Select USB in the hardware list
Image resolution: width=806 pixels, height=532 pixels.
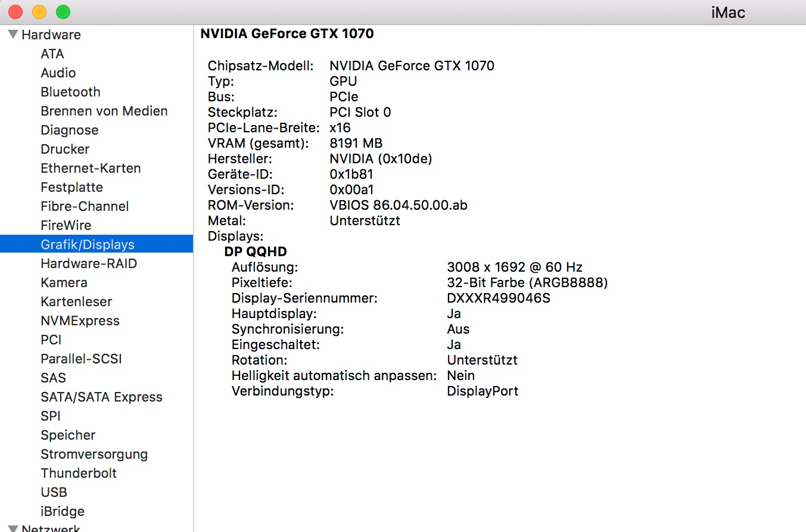click(x=54, y=492)
